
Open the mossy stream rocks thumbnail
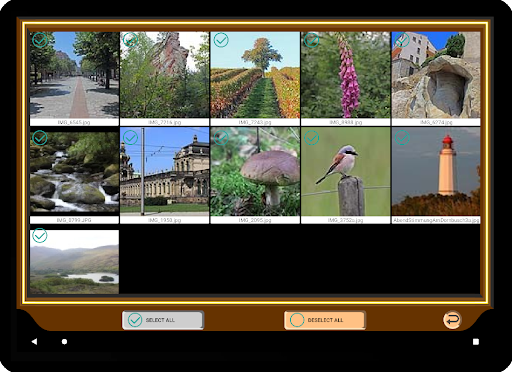pyautogui.click(x=74, y=172)
